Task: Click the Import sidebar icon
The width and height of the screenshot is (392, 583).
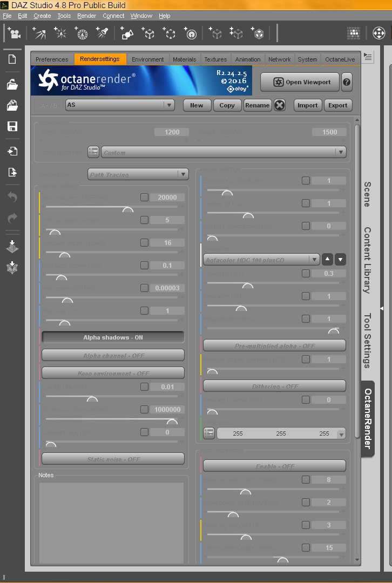Action: [x=12, y=151]
